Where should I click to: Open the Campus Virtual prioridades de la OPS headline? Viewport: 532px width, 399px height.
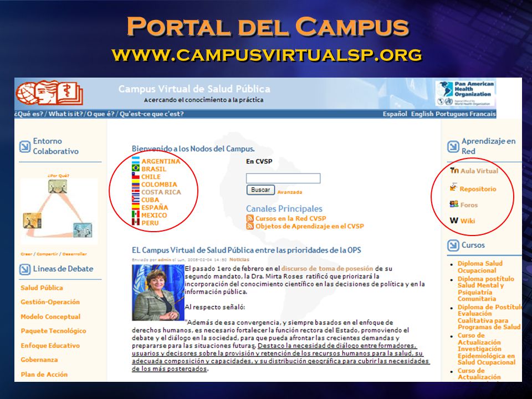246,250
